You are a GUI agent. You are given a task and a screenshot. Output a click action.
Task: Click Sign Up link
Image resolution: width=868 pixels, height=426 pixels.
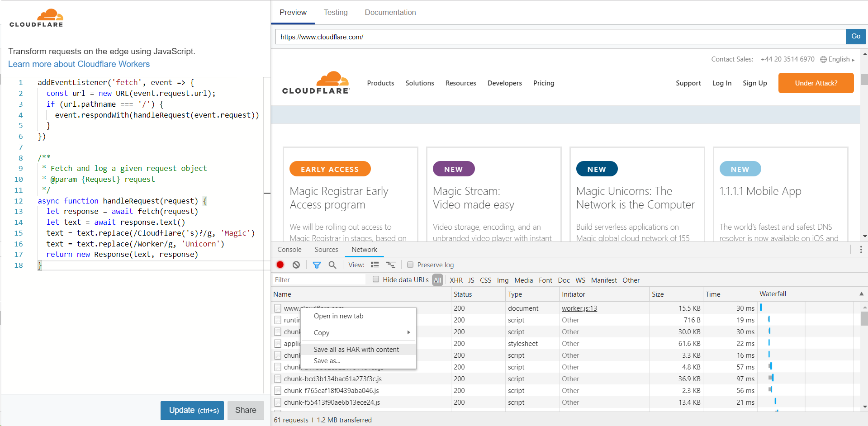[x=755, y=83]
